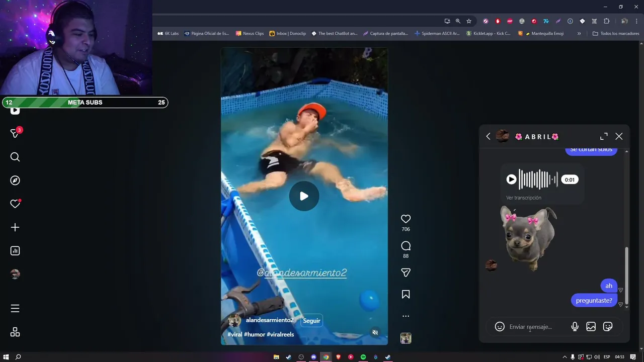Open Discord from the taskbar
The image size is (644, 362).
pos(313,357)
